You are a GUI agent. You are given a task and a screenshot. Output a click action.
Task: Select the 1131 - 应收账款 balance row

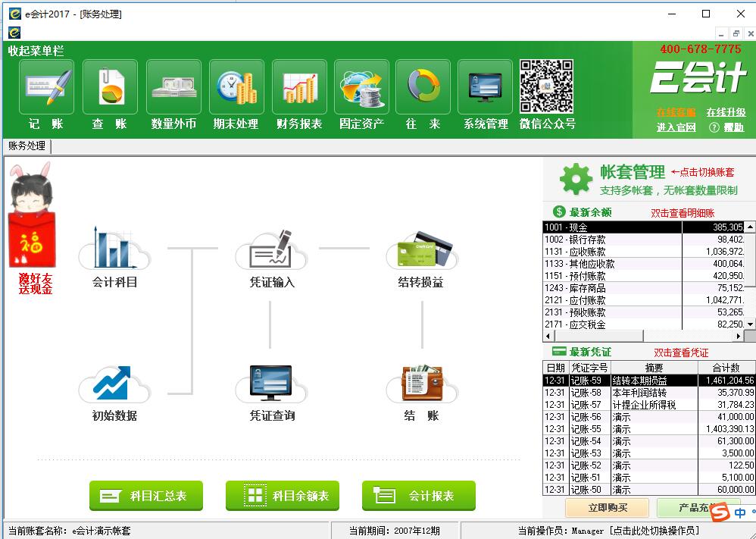(x=644, y=252)
